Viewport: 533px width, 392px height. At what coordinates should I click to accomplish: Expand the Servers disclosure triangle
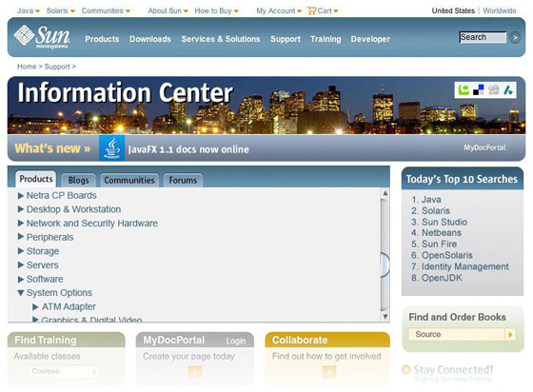pyautogui.click(x=21, y=265)
